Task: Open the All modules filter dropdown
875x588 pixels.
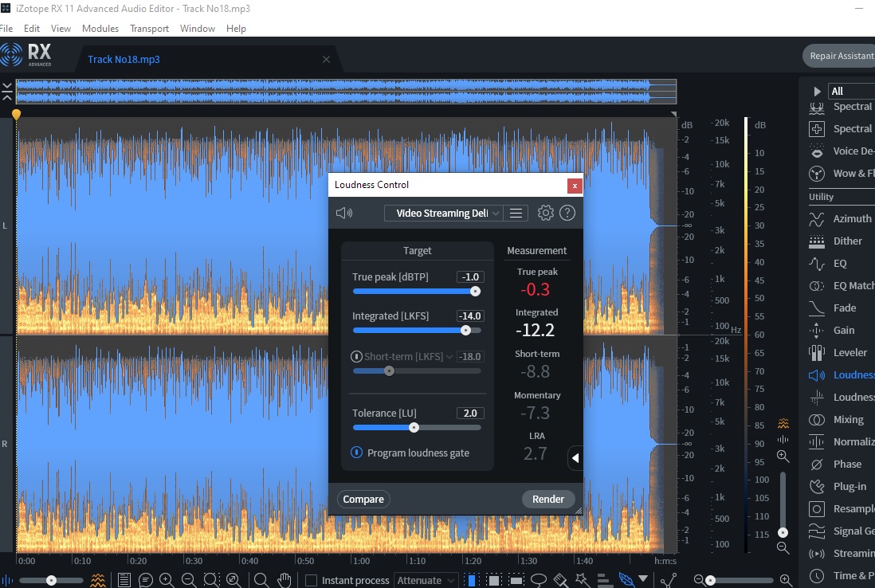Action: 852,91
